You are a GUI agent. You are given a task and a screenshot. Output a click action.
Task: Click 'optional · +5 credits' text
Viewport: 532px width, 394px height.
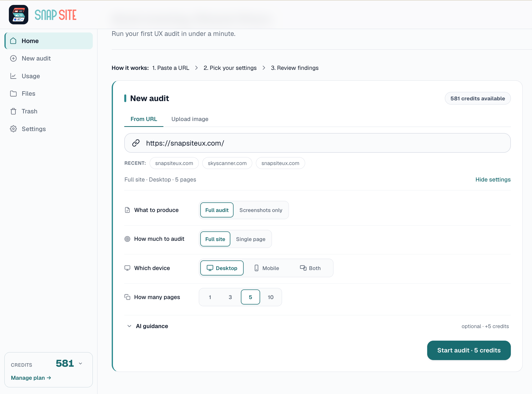point(485,326)
